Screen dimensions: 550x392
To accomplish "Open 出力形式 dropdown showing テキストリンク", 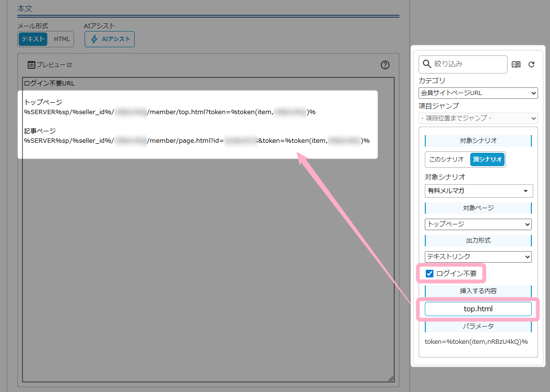I will 478,257.
